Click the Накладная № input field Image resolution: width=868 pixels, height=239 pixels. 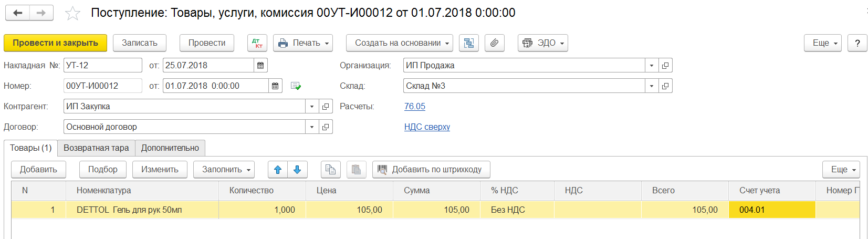coord(102,66)
